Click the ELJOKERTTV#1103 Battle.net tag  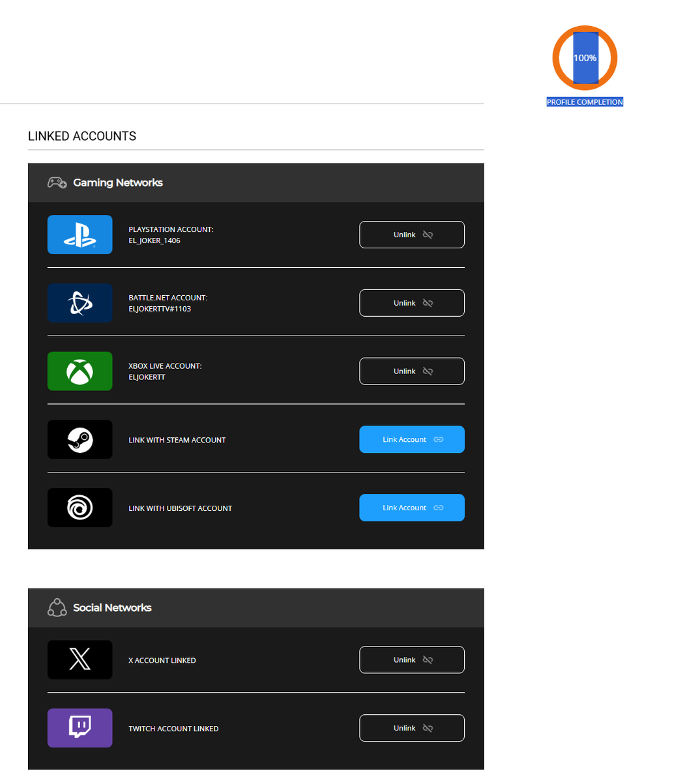tap(160, 309)
